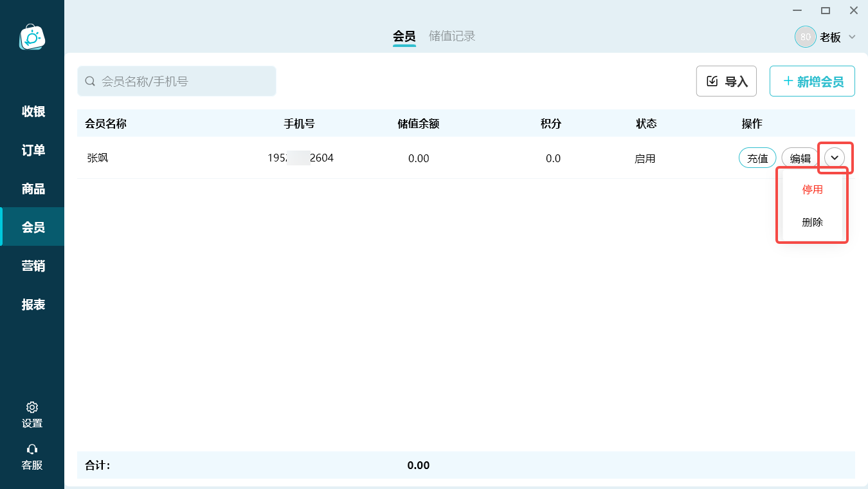This screenshot has height=489, width=868.
Task: Click the 手机号 column header
Action: point(300,124)
